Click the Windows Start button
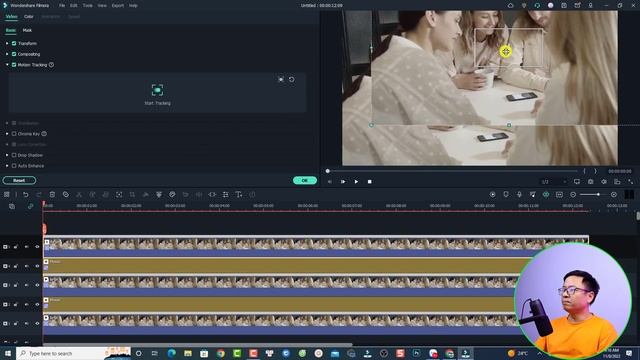The image size is (640, 360). [x=8, y=353]
